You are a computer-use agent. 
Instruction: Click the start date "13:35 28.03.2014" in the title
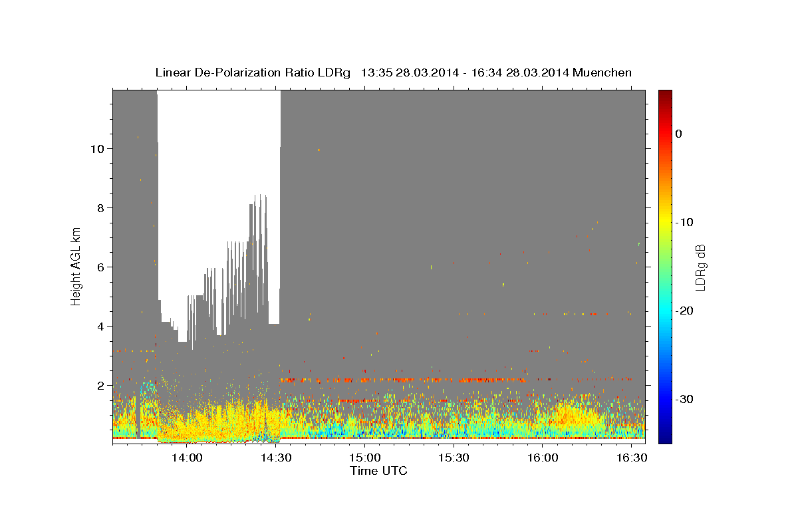tap(409, 72)
